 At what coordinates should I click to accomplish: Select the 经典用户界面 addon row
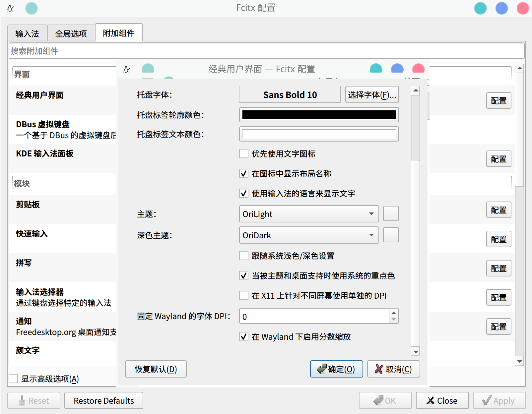63,100
